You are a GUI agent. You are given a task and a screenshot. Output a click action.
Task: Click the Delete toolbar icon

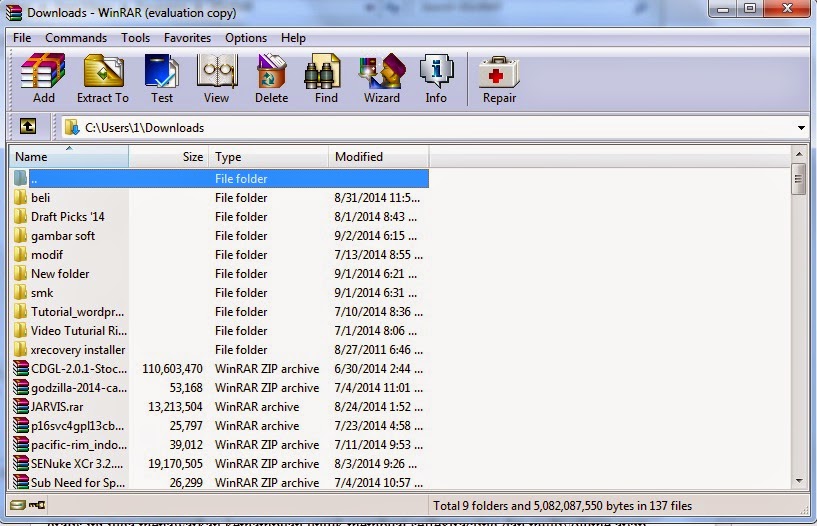pyautogui.click(x=271, y=71)
